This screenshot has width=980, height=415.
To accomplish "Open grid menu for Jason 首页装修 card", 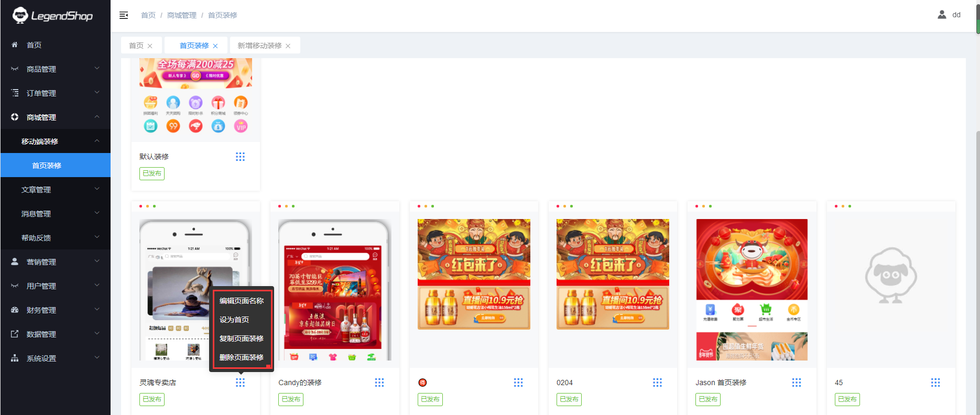I will (797, 383).
